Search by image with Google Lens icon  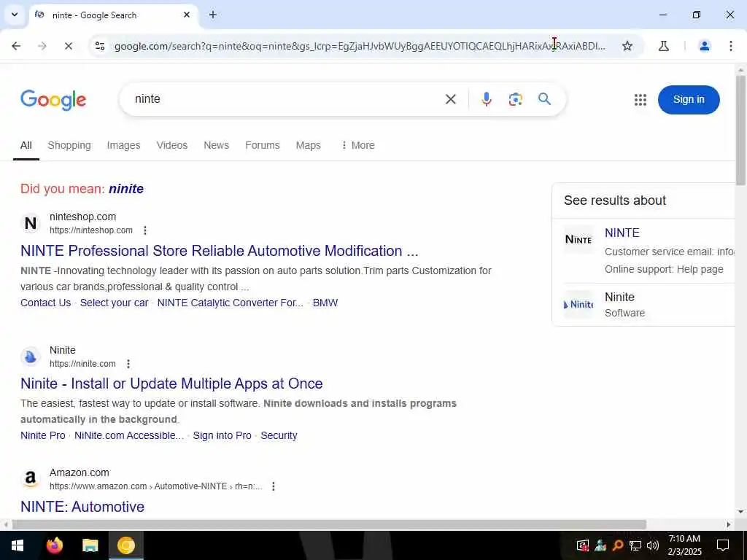515,99
